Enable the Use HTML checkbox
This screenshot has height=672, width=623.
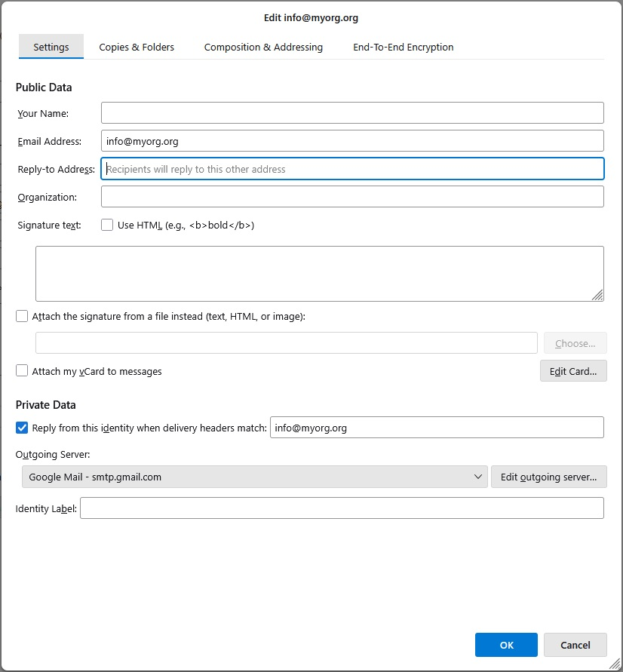pos(108,225)
